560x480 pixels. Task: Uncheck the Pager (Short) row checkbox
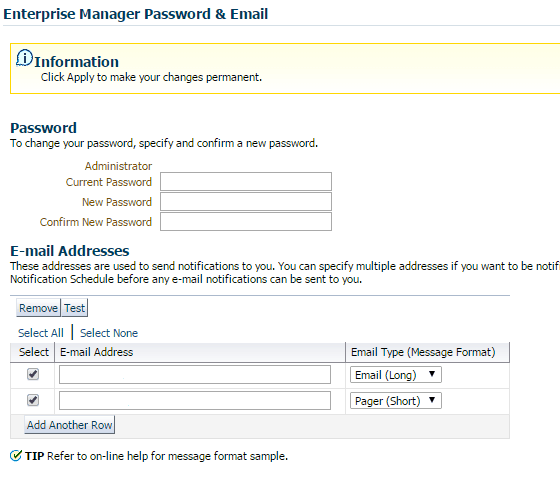33,400
